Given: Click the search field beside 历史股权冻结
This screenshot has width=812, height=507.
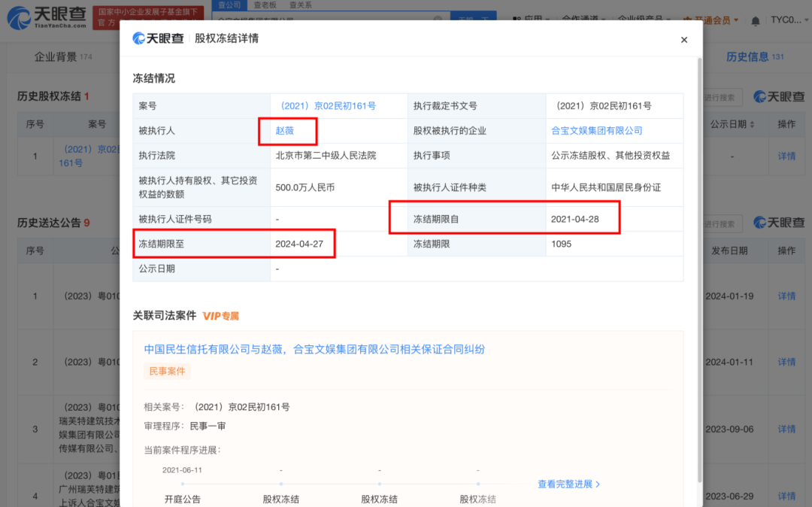Looking at the screenshot, I should click(722, 97).
